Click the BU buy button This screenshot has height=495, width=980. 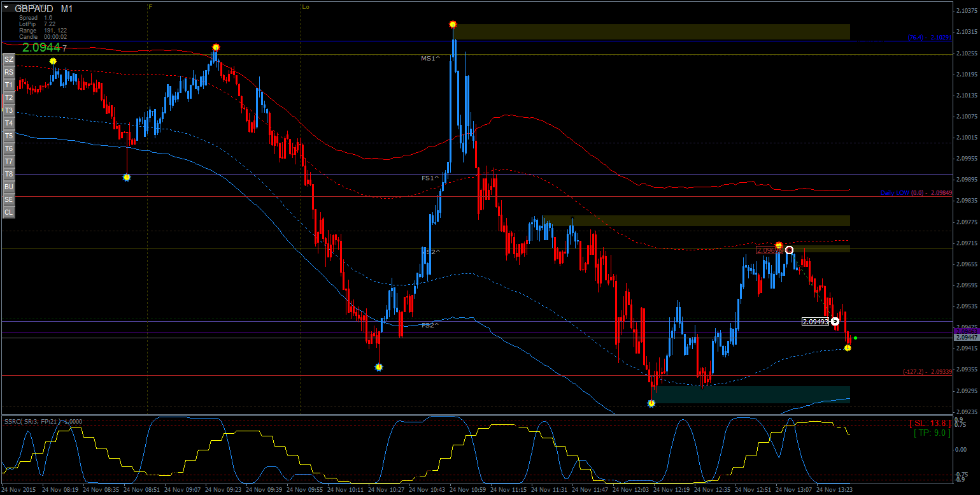click(x=9, y=187)
